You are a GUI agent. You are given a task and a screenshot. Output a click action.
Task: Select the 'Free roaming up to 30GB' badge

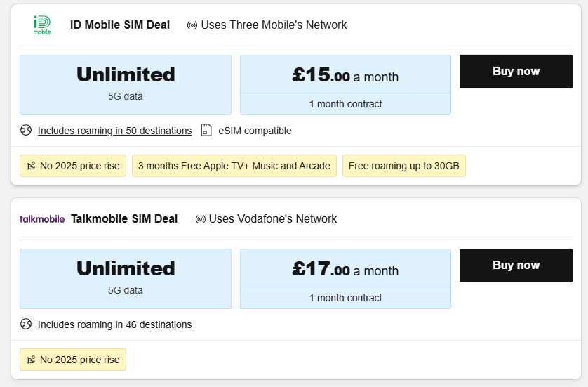click(403, 166)
